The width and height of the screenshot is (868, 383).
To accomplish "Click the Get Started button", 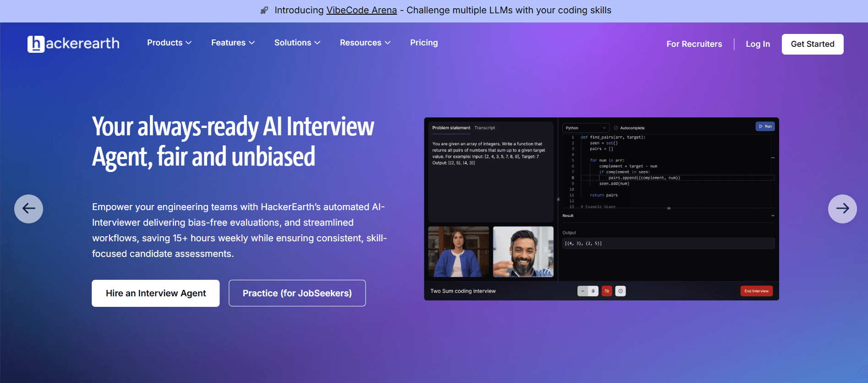I will point(813,44).
